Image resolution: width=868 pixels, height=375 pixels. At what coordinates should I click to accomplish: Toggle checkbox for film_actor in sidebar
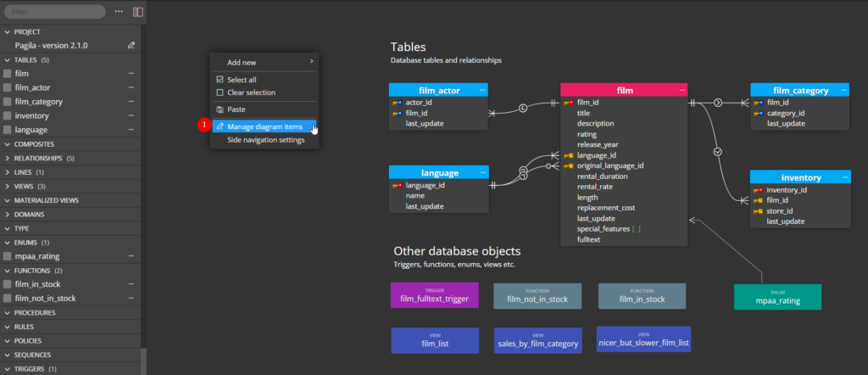point(7,87)
